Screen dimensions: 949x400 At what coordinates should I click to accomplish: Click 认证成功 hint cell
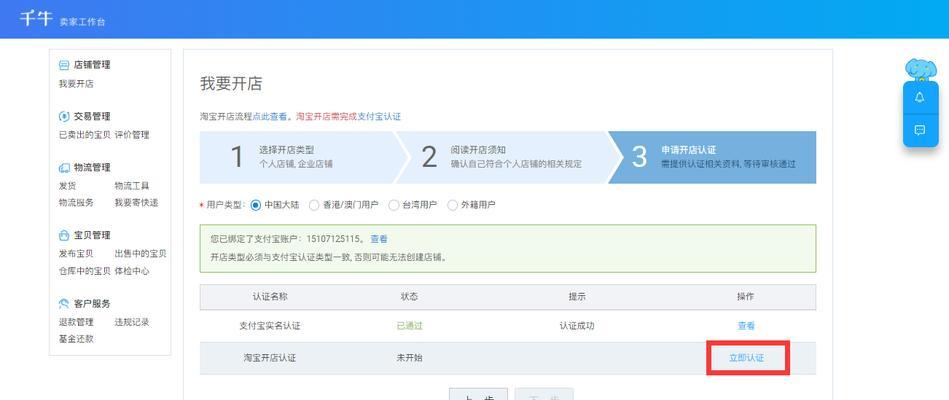[577, 326]
